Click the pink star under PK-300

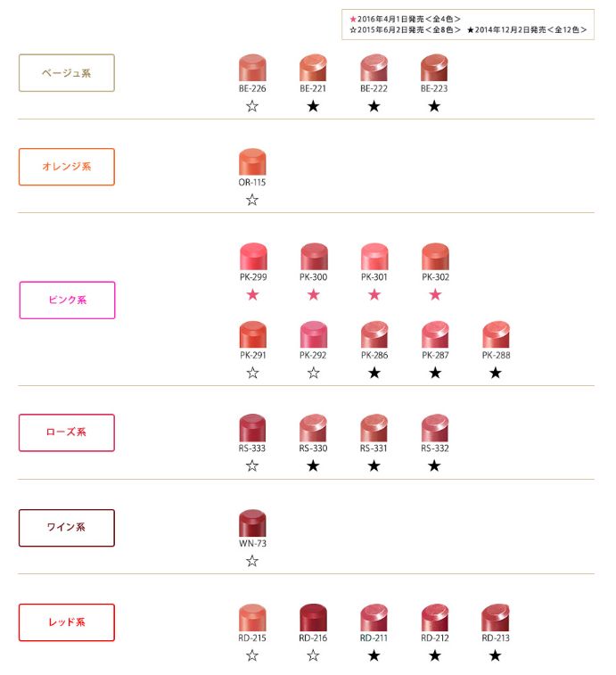[314, 294]
